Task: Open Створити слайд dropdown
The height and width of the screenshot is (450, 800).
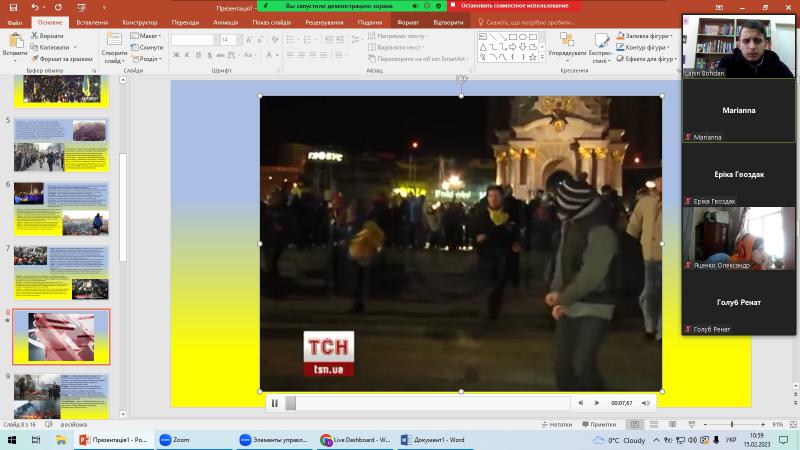Action: pyautogui.click(x=114, y=57)
